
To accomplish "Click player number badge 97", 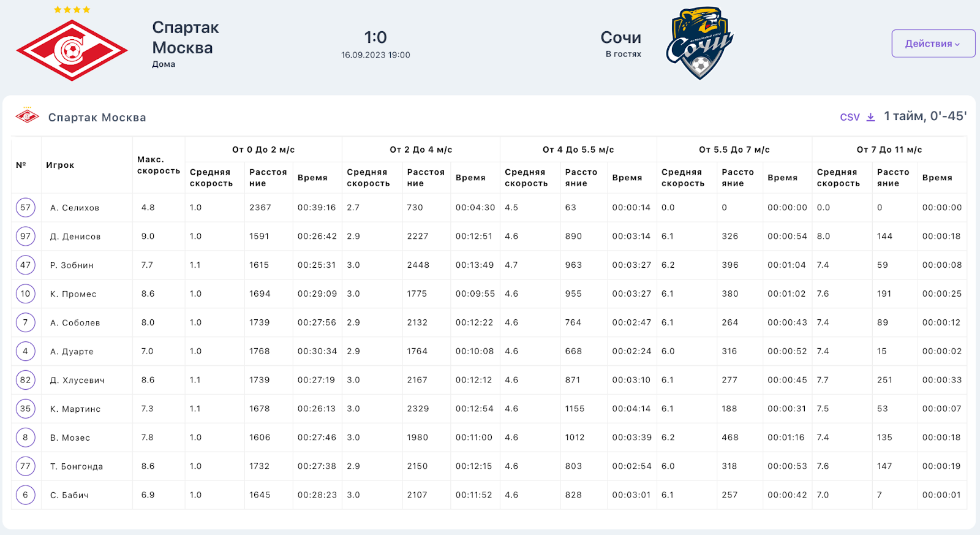I will (x=25, y=236).
